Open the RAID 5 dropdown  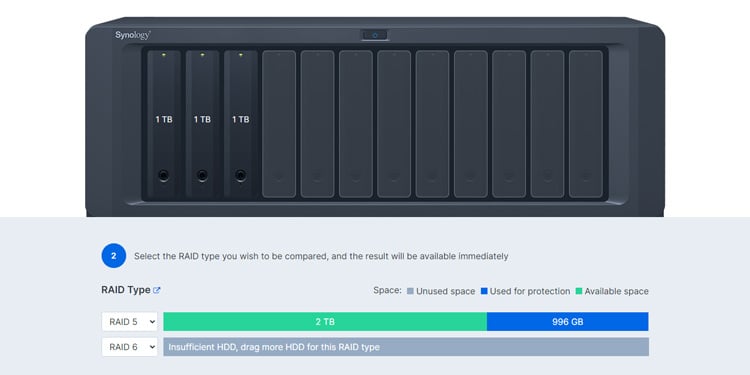(130, 322)
